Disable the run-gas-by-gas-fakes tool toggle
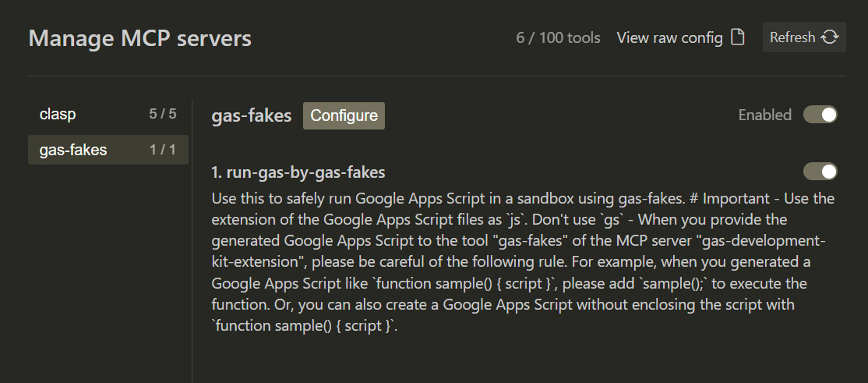The image size is (868, 383). [x=820, y=171]
